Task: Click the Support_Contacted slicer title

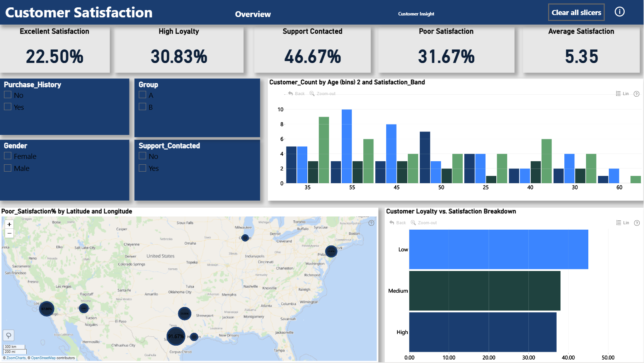Action: click(169, 146)
